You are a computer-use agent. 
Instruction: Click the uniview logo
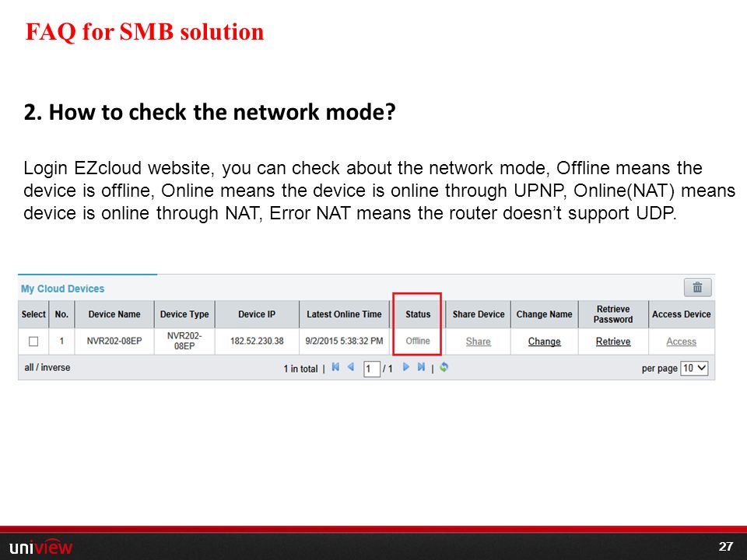coord(41,546)
